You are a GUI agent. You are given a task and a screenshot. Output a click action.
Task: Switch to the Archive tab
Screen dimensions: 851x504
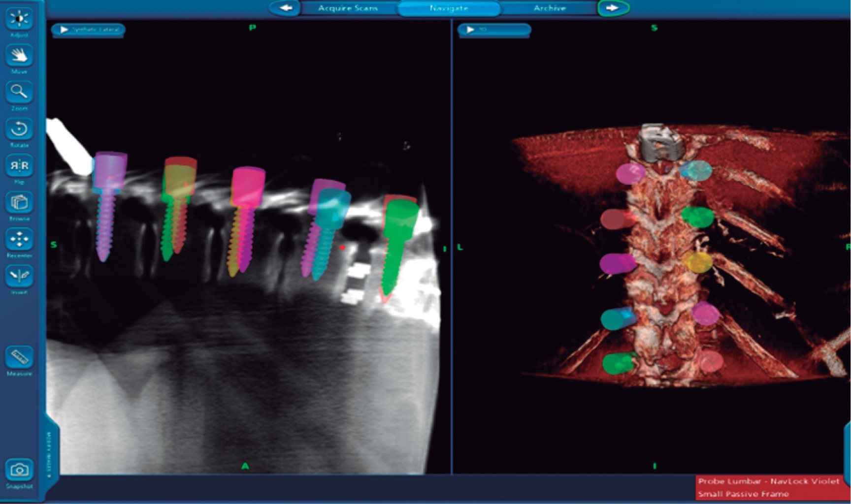(549, 8)
